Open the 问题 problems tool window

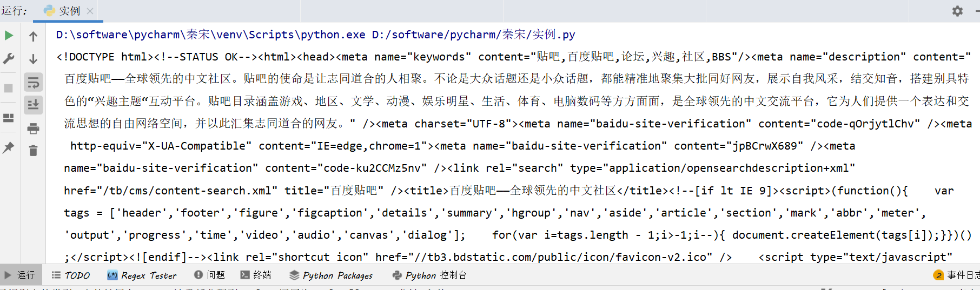pyautogui.click(x=210, y=275)
